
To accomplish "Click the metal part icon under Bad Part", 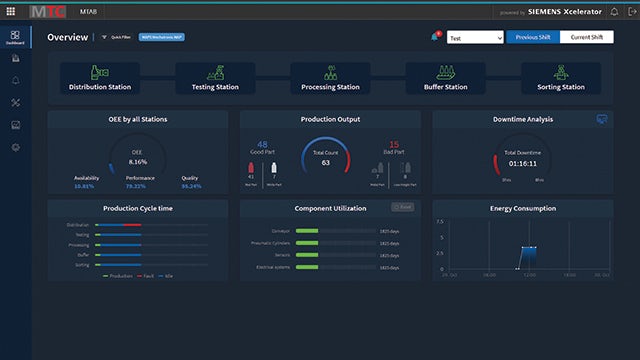I will 378,167.
